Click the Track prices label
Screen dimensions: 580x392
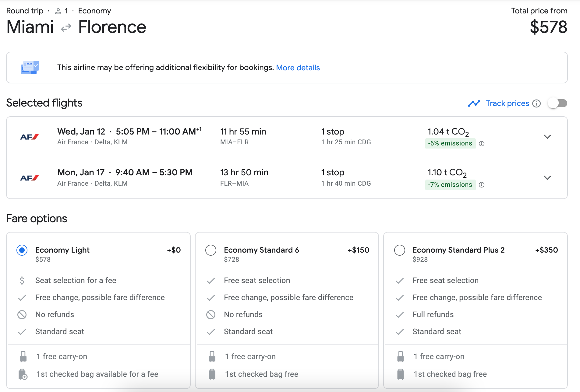(507, 103)
